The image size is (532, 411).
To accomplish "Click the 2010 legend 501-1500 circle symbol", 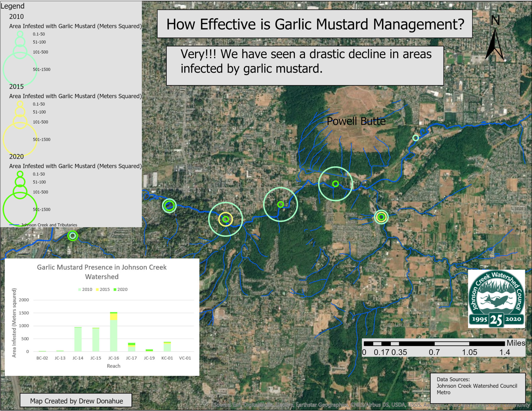I will 20,69.
